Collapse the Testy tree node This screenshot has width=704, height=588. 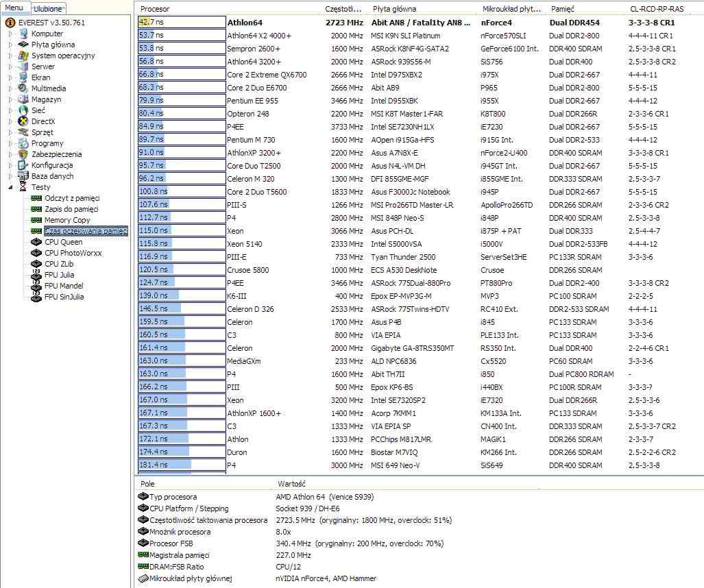click(10, 187)
